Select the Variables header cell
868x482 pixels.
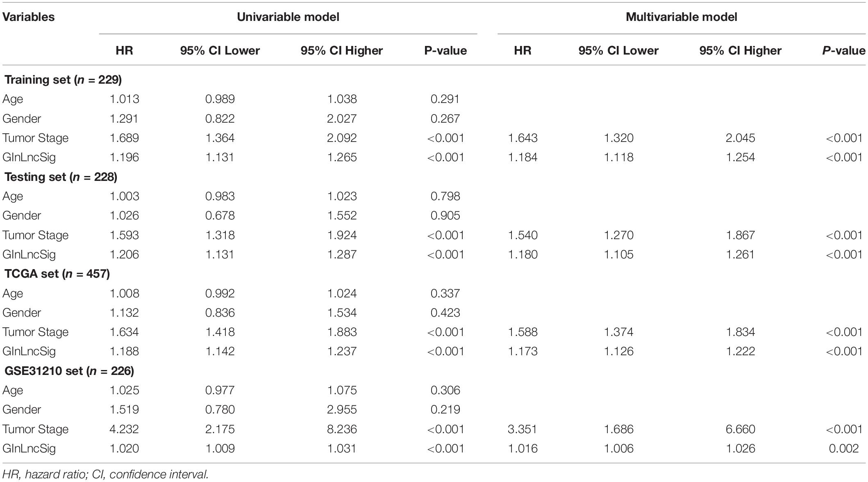pyautogui.click(x=29, y=17)
